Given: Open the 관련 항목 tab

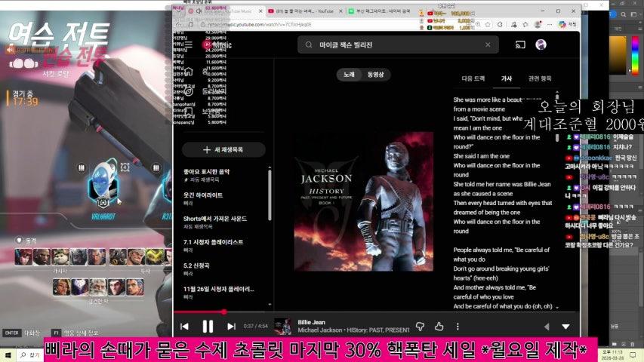Looking at the screenshot, I should (x=540, y=78).
